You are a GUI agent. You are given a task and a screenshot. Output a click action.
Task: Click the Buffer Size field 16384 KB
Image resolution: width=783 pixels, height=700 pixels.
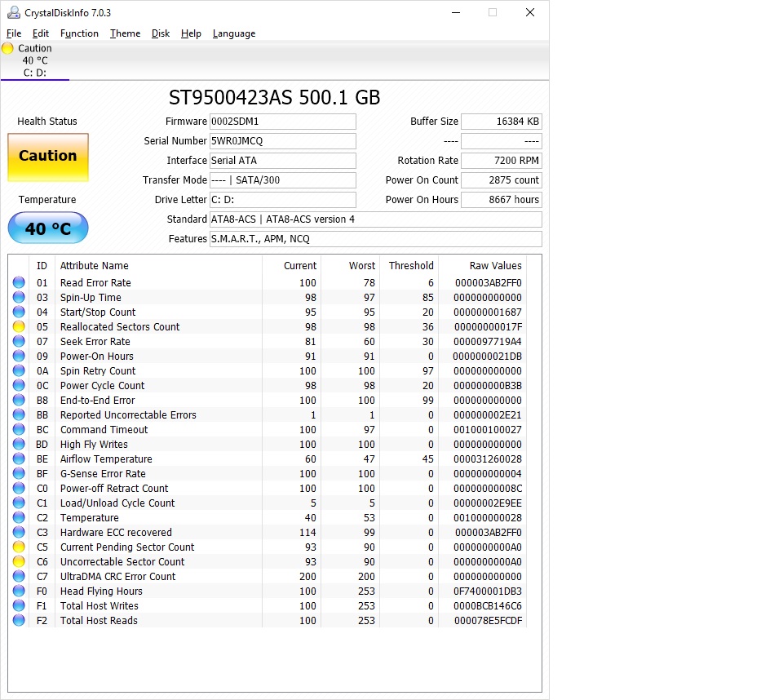pos(502,122)
